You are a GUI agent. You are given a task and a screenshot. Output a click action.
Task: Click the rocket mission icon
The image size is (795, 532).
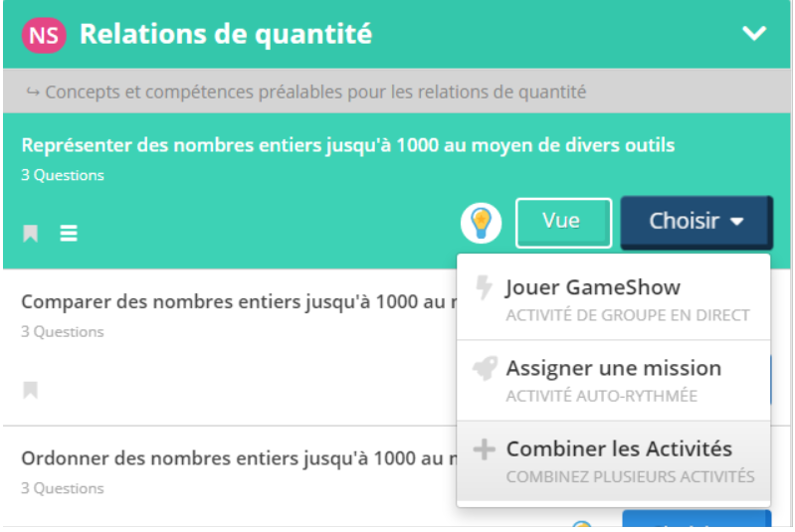pyautogui.click(x=485, y=368)
